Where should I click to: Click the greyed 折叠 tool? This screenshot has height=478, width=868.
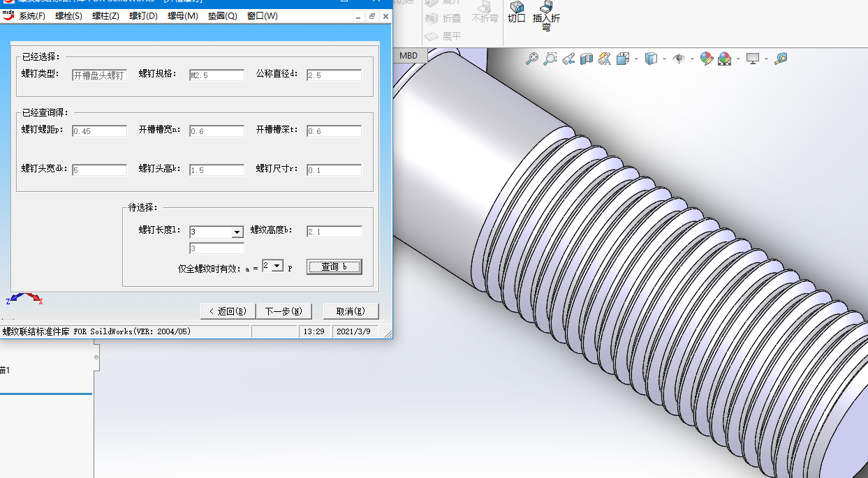[x=443, y=18]
